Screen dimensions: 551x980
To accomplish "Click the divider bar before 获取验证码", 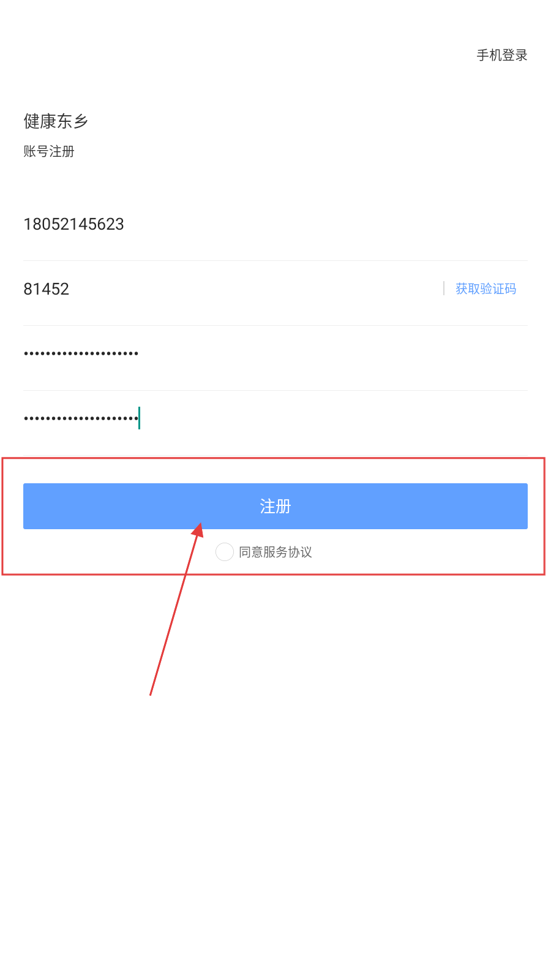I will [444, 288].
